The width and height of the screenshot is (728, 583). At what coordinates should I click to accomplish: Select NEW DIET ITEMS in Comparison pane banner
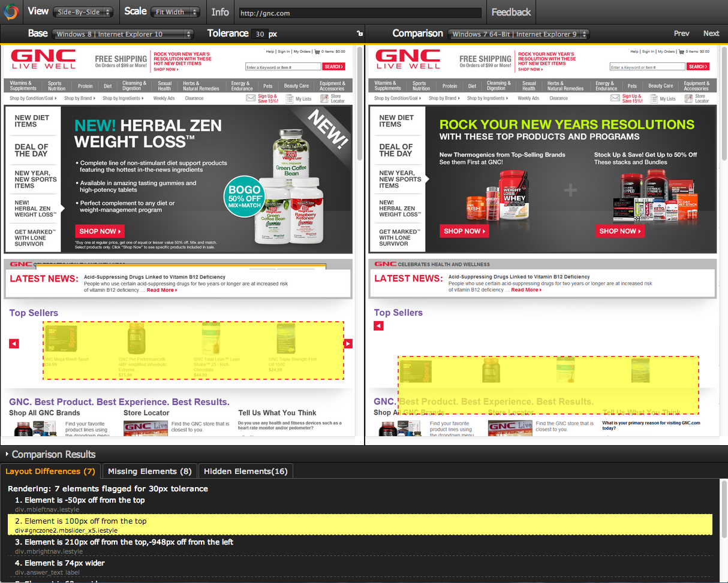[x=396, y=121]
